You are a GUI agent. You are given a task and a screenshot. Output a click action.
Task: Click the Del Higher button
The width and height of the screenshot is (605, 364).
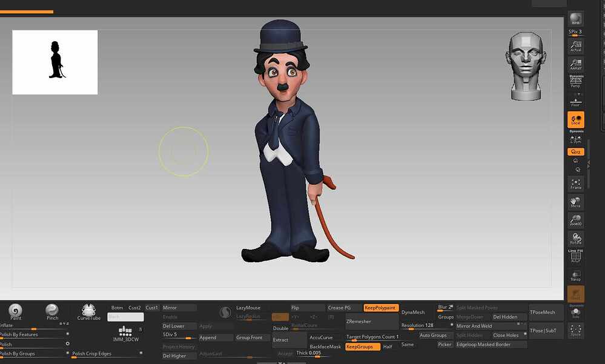(x=179, y=356)
